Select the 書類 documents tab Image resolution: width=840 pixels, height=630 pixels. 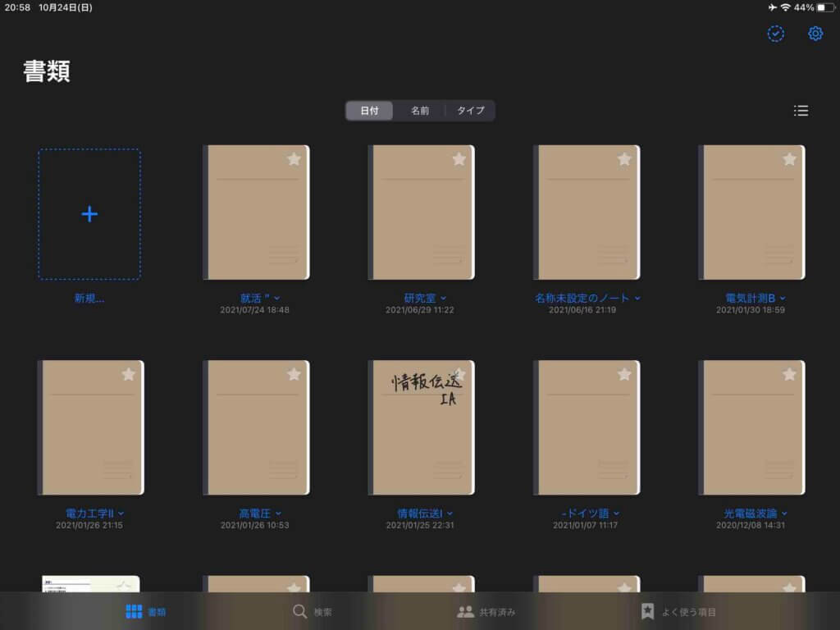pyautogui.click(x=146, y=612)
